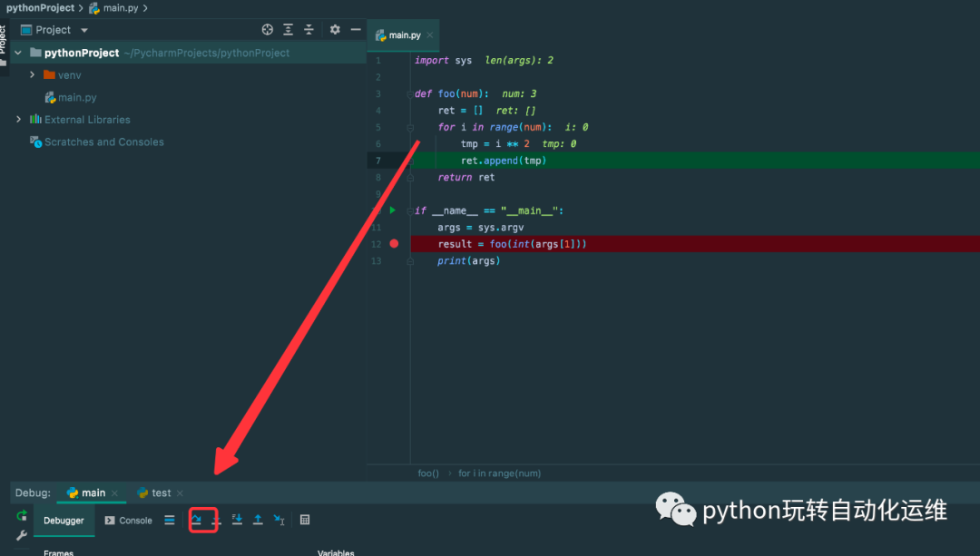Click the 'tmp = i ** 2' code line
Image resolution: width=980 pixels, height=556 pixels.
click(x=495, y=143)
